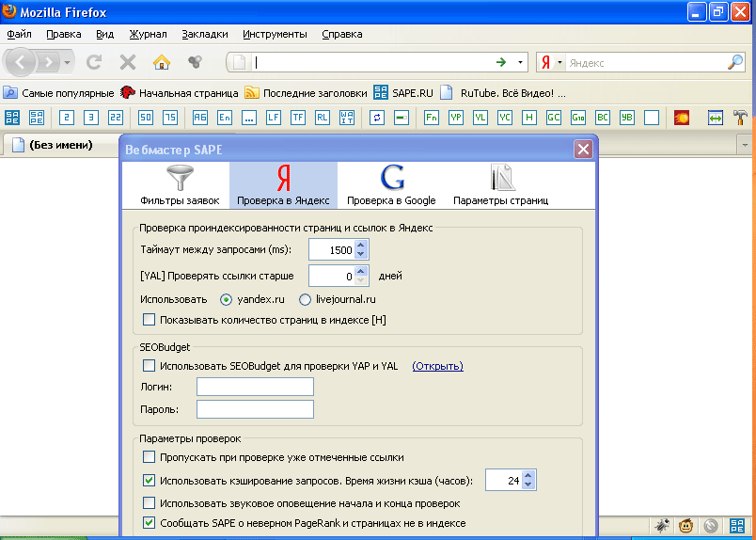
Task: Enable 'Показывать количество страниц в индексе [H]'
Action: 149,320
